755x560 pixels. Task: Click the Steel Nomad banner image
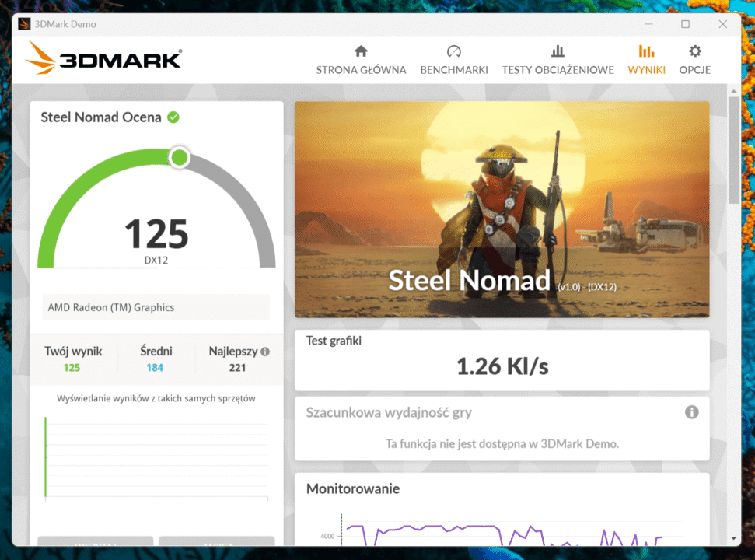point(502,210)
